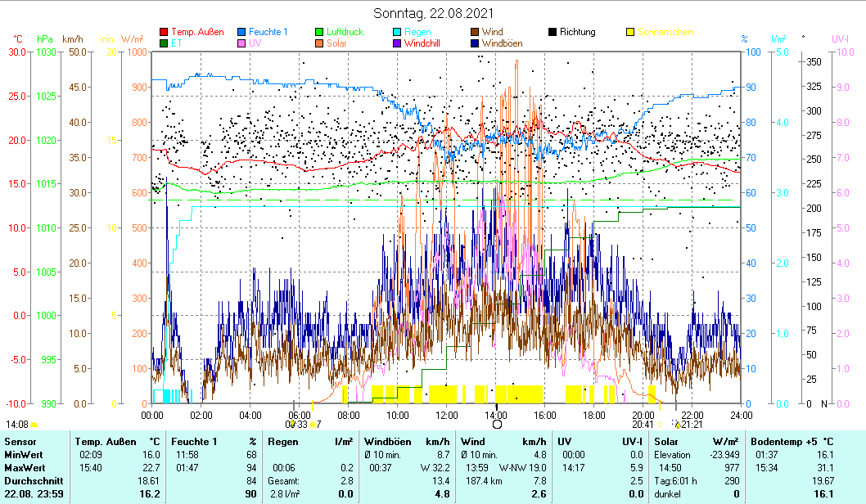Image resolution: width=866 pixels, height=504 pixels.
Task: Click the chart title Sonntag, 22.08.2021
Action: tap(433, 14)
